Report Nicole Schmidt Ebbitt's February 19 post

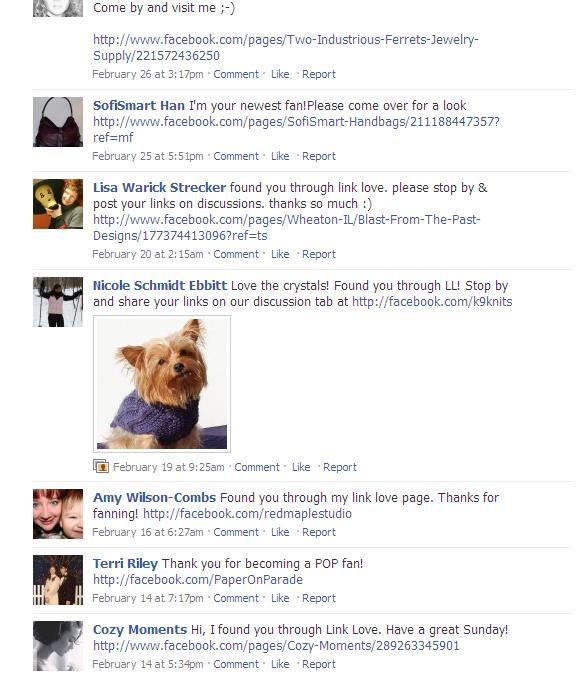click(x=340, y=467)
